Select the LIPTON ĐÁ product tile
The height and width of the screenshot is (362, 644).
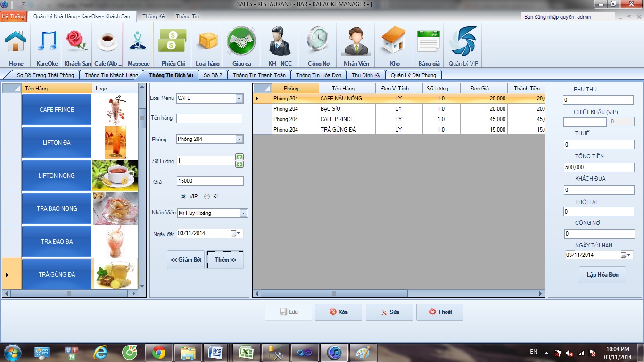point(57,143)
